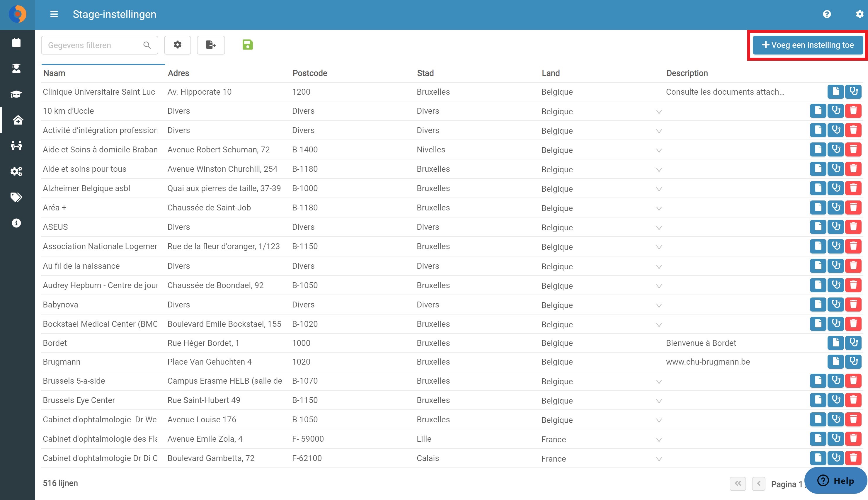Expand Land dropdown for Activité d'intégration row
This screenshot has height=500, width=868.
pyautogui.click(x=658, y=131)
